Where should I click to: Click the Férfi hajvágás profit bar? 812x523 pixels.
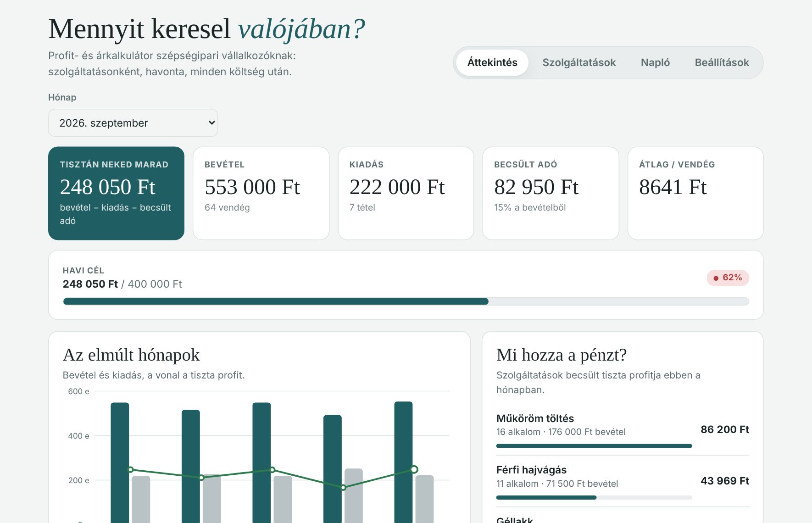[x=594, y=497]
